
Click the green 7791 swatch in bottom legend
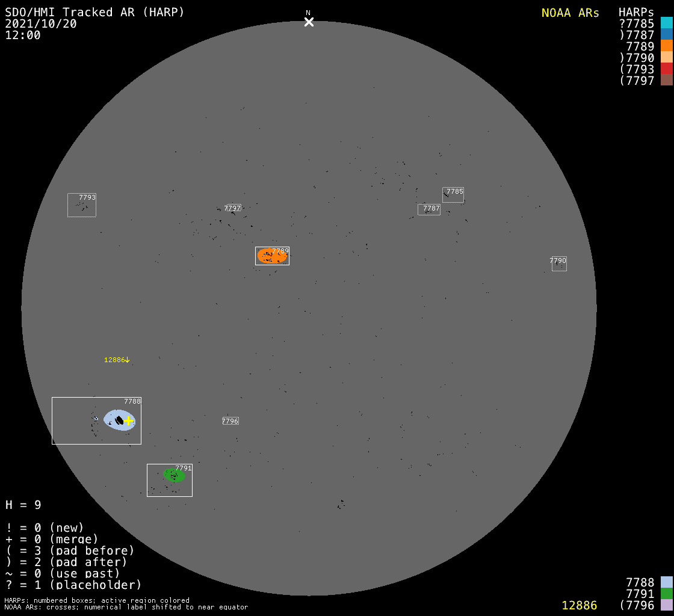coord(666,593)
